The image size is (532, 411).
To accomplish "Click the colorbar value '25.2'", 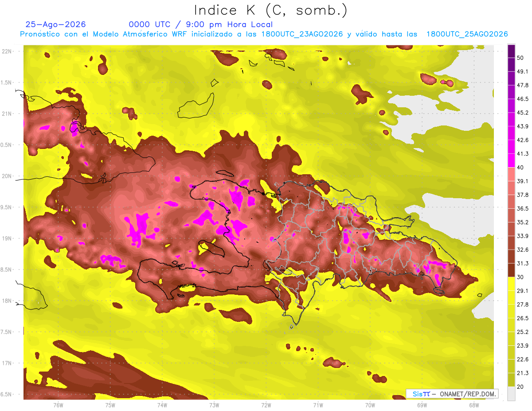I will click(x=523, y=332).
